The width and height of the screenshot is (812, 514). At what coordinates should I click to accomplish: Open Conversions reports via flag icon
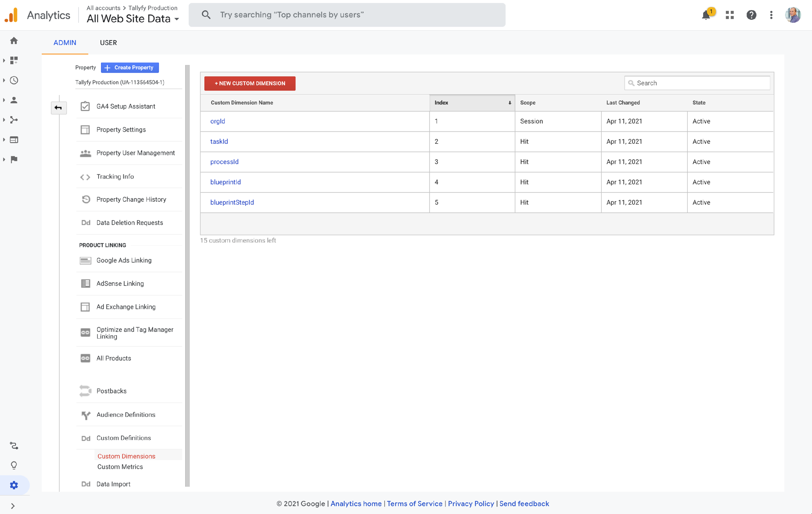click(x=14, y=159)
